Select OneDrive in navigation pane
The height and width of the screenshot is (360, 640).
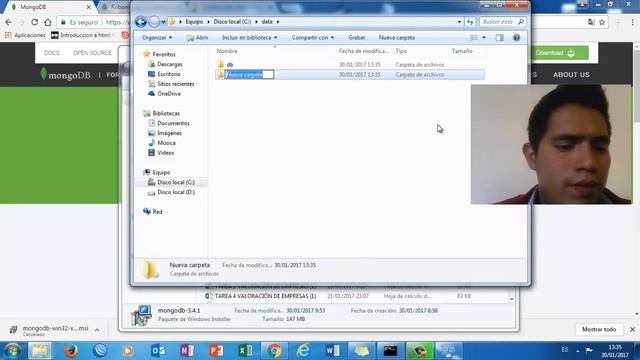(164, 93)
